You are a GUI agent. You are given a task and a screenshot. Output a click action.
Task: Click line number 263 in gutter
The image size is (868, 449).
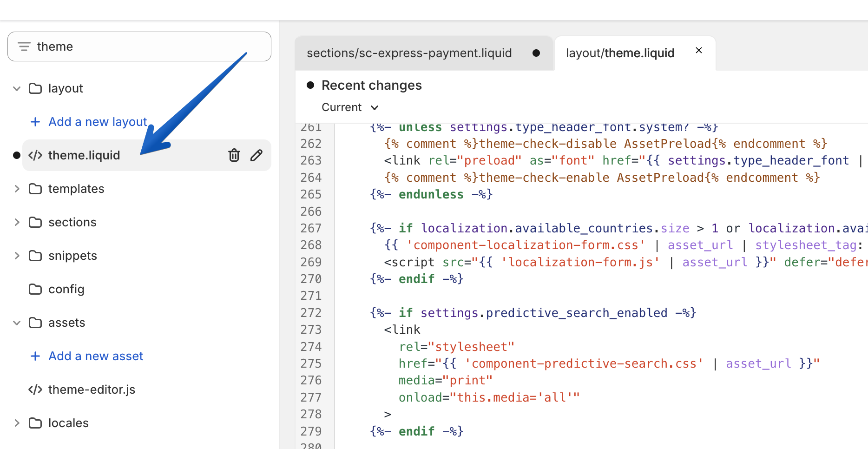click(311, 160)
